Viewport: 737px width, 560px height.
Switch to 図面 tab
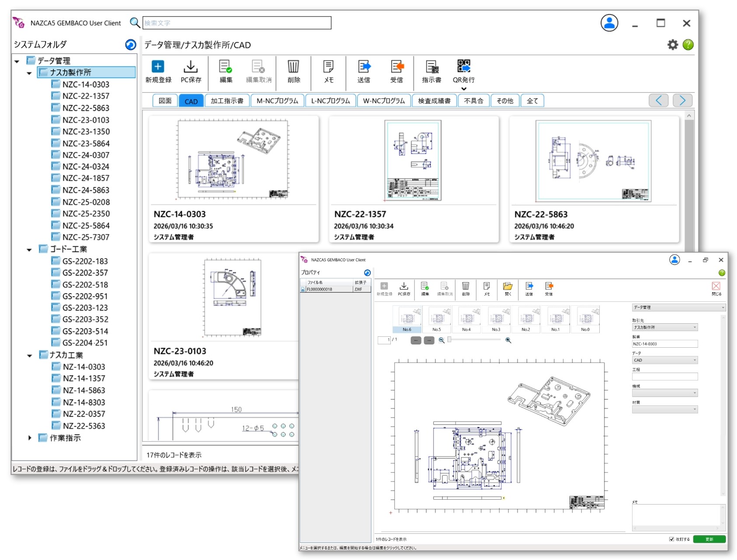(165, 101)
